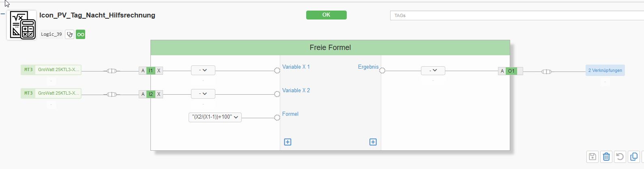Click the formula calculator logic icon

21,25
